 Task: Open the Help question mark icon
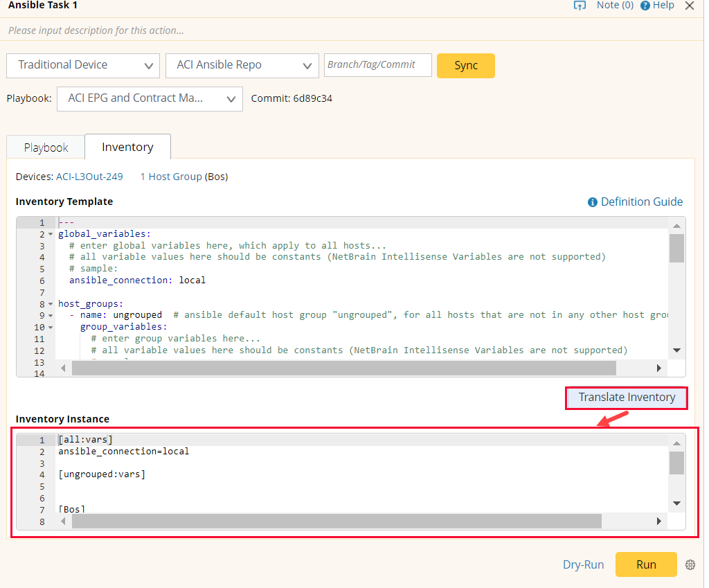[x=645, y=6]
